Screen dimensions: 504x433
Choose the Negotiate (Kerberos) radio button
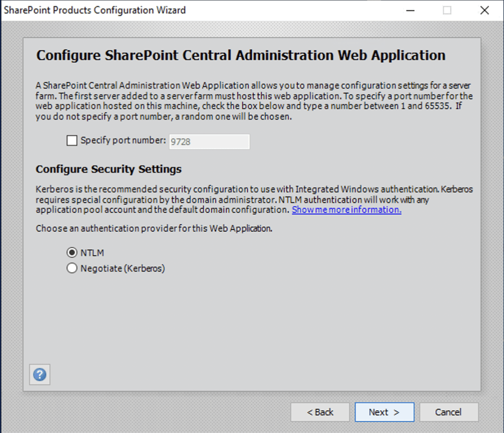pos(72,268)
